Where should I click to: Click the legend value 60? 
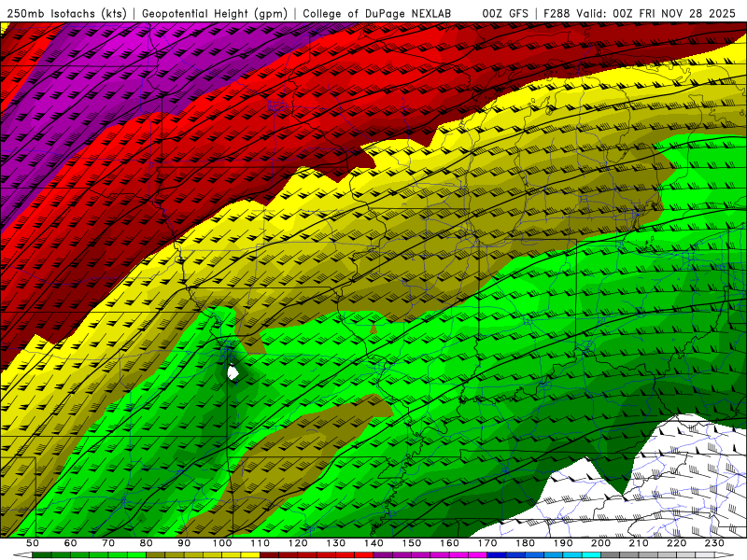click(70, 543)
